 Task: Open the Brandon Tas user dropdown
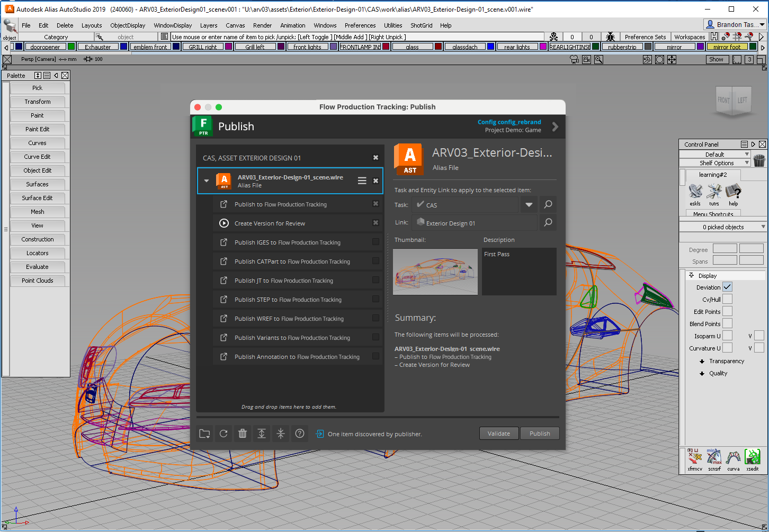tap(735, 25)
